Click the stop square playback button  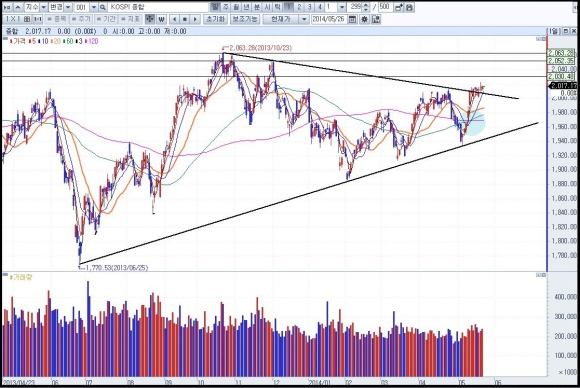185,19
